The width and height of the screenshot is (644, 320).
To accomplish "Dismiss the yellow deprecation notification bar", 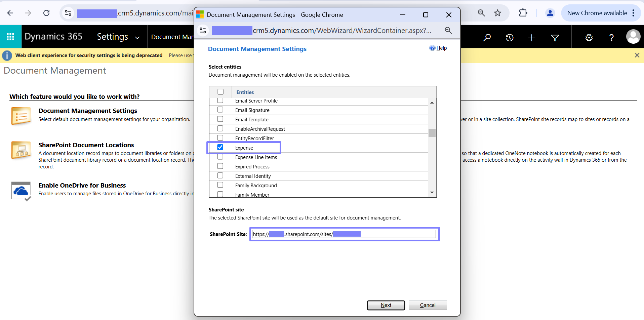I will coord(637,55).
